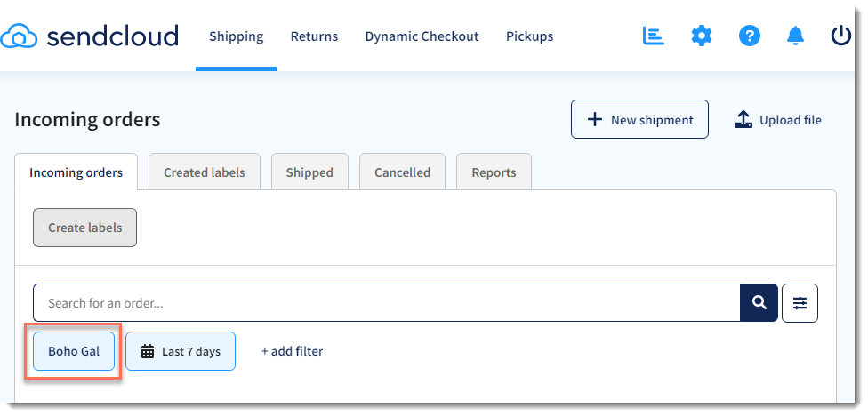Open the Reports tab
The height and width of the screenshot is (416, 868).
[494, 172]
